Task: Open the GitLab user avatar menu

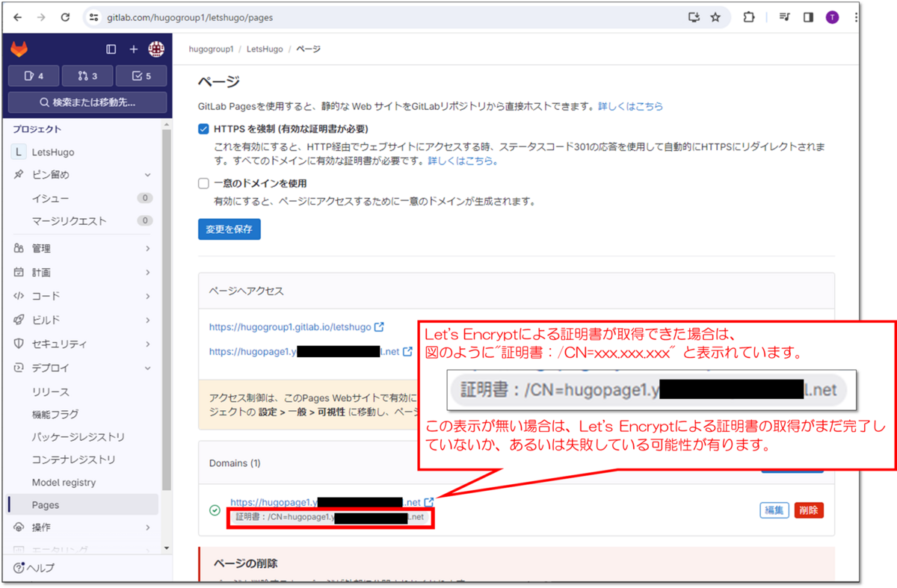Action: pos(155,49)
